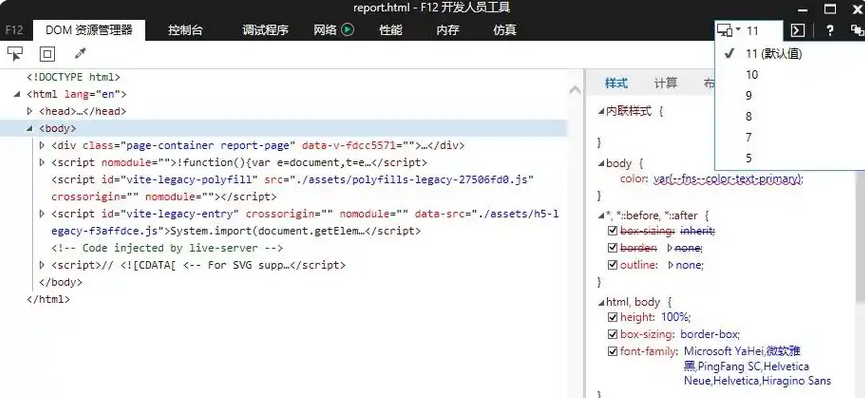Pick the color picker eyedropper tool
865x398 pixels.
[x=81, y=54]
